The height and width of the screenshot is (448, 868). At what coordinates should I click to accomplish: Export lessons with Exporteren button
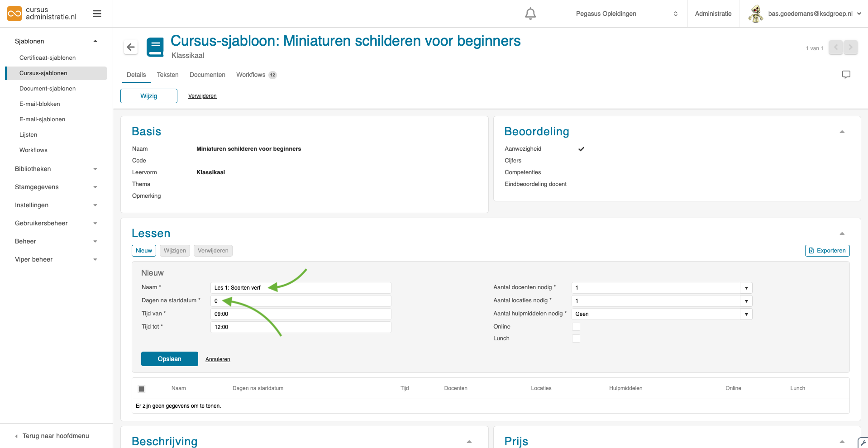[827, 251]
